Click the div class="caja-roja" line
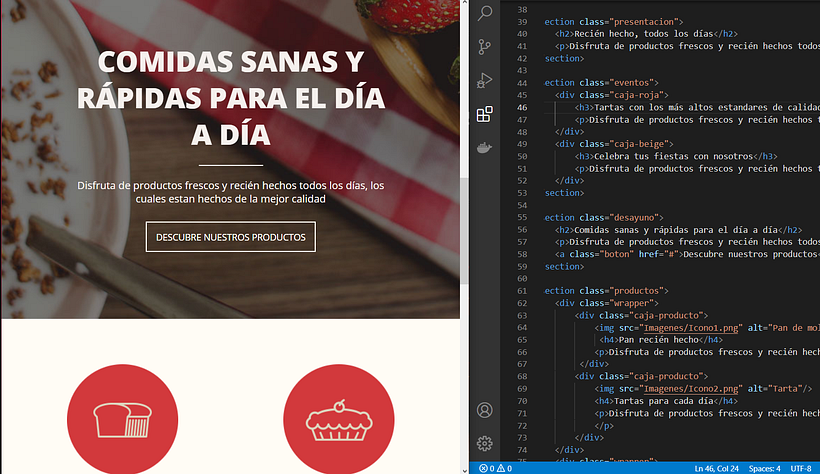The height and width of the screenshot is (474, 820). 612,95
